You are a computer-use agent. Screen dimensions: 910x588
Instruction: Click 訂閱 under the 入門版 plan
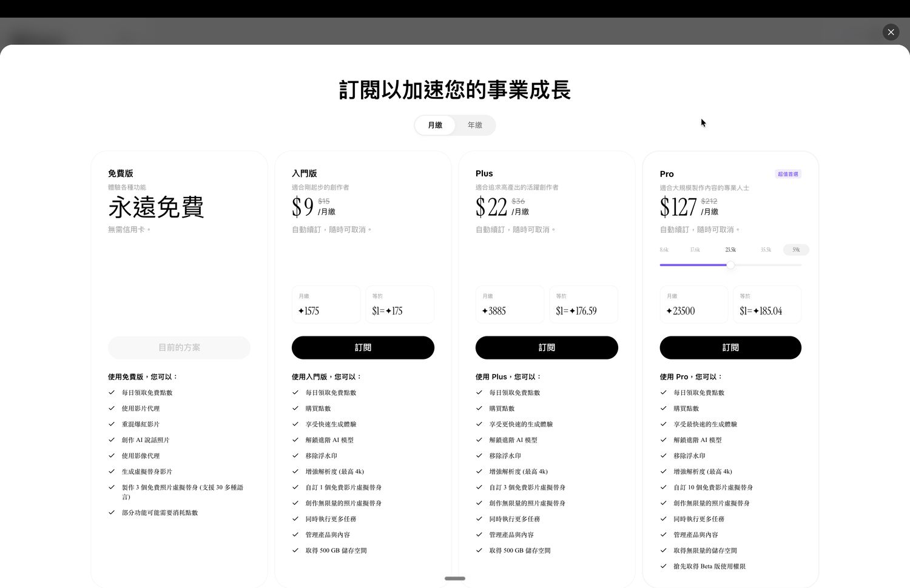(363, 348)
